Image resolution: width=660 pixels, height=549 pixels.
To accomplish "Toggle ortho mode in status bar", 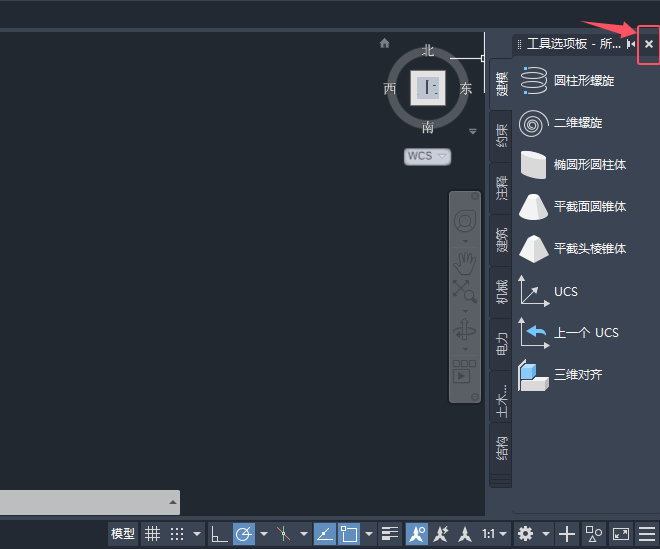I will point(219,534).
